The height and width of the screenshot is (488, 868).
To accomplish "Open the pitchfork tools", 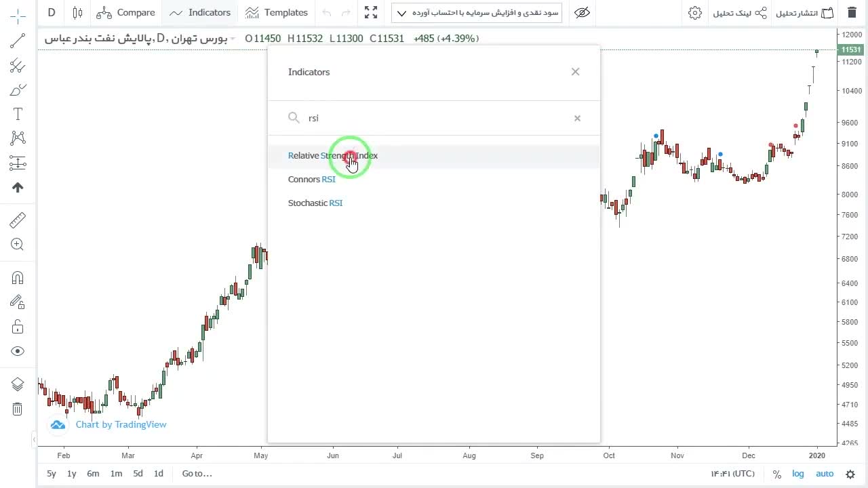I will [18, 66].
